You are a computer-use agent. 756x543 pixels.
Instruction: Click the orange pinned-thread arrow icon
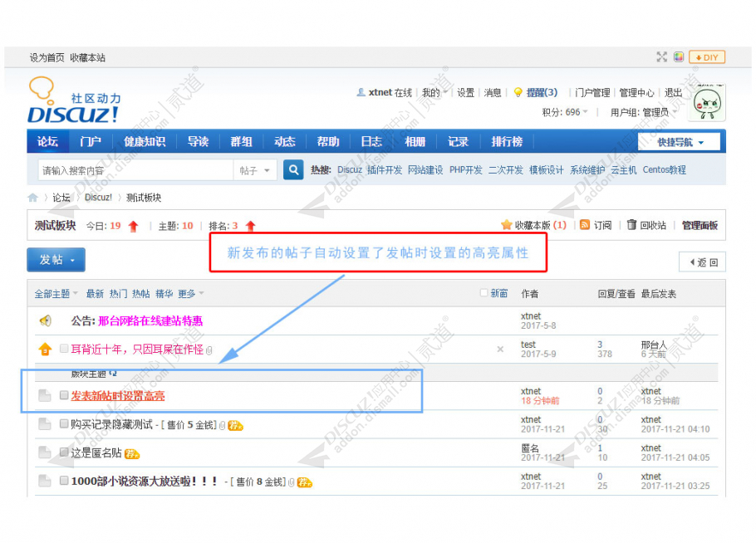pyautogui.click(x=45, y=349)
